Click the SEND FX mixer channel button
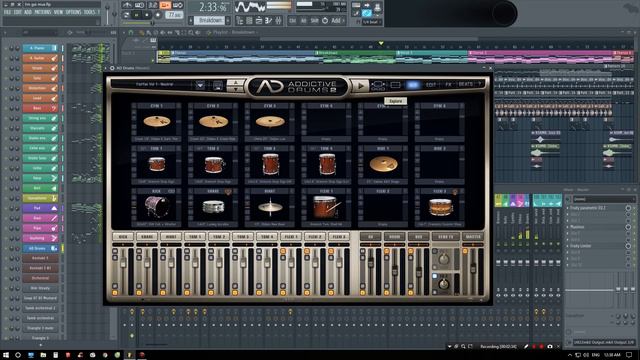The height and width of the screenshot is (360, 640). 446,236
